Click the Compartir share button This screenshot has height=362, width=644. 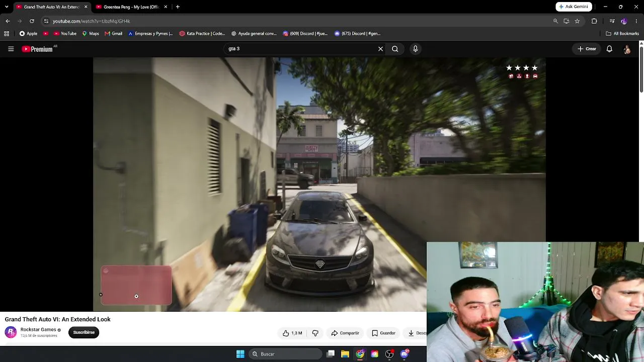[x=345, y=333]
